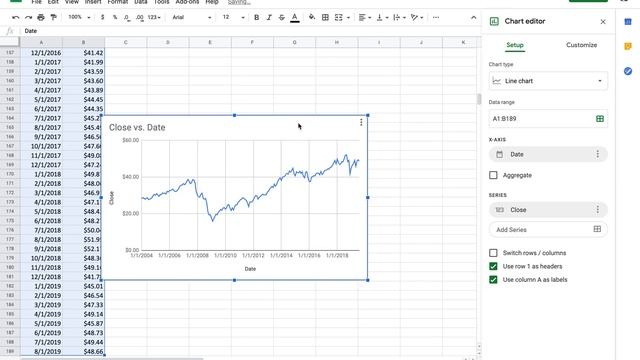Select the row 189 header

pos(10,351)
